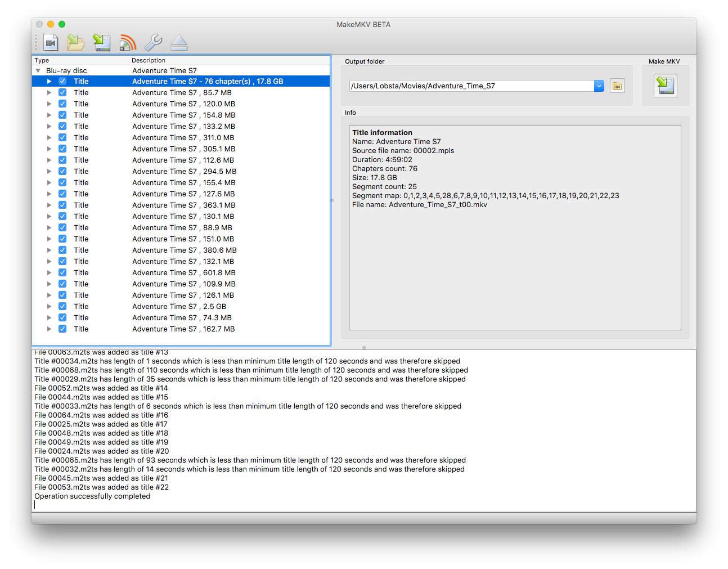Expand the 85.7 MB title row
Screen dimensions: 728x569
click(x=49, y=93)
